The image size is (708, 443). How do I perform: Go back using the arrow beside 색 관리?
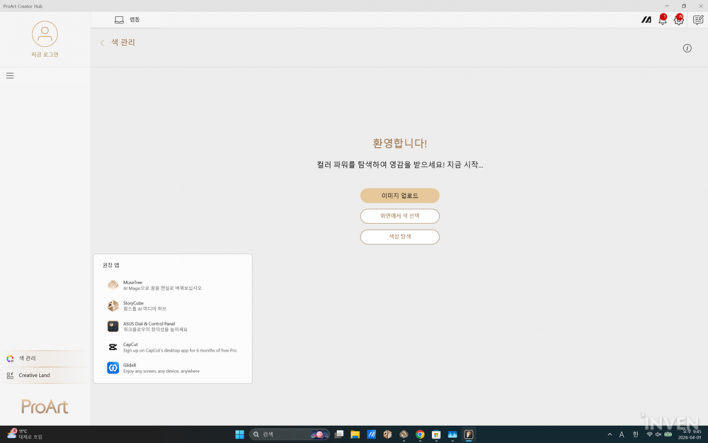pyautogui.click(x=102, y=43)
